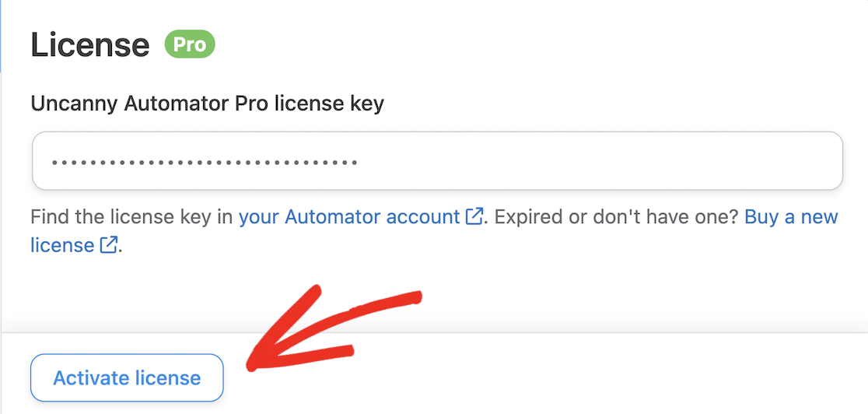Click external-link icon beside Automator account
Viewport: 868px width, 414px height.
tap(474, 216)
